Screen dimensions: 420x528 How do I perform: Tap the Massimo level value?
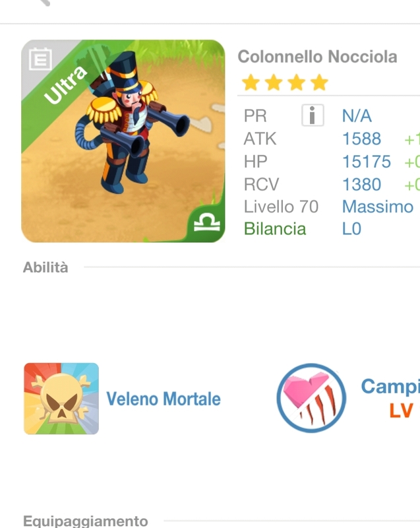coord(377,207)
